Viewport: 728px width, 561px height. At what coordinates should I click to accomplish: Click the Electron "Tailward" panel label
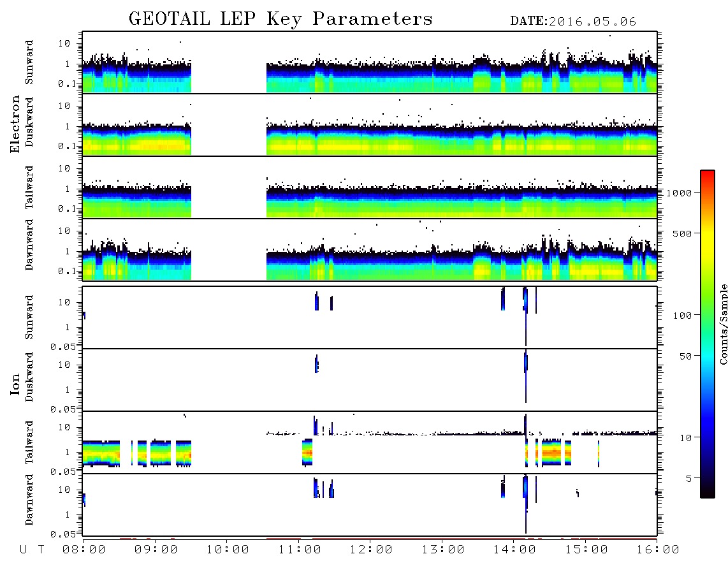(x=29, y=187)
